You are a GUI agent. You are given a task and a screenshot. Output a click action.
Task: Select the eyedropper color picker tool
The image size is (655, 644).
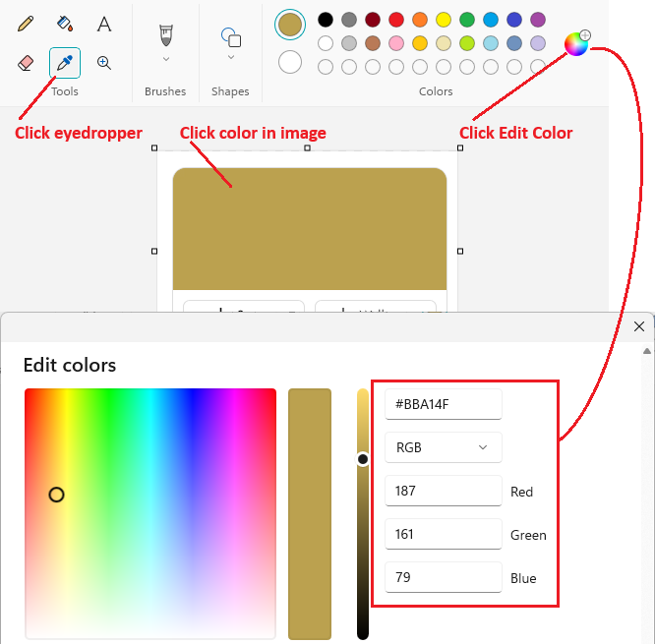point(65,63)
